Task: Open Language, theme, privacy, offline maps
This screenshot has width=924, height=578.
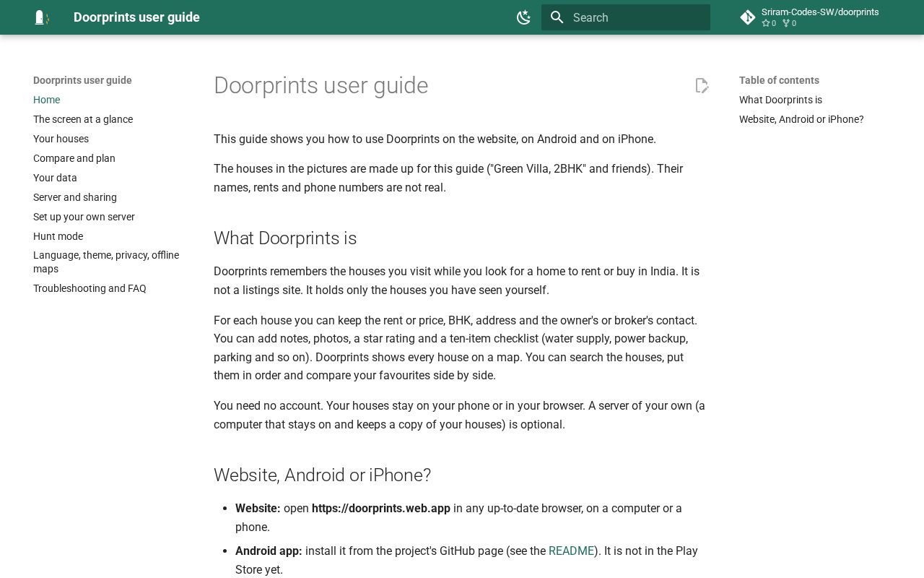Action: [106, 262]
